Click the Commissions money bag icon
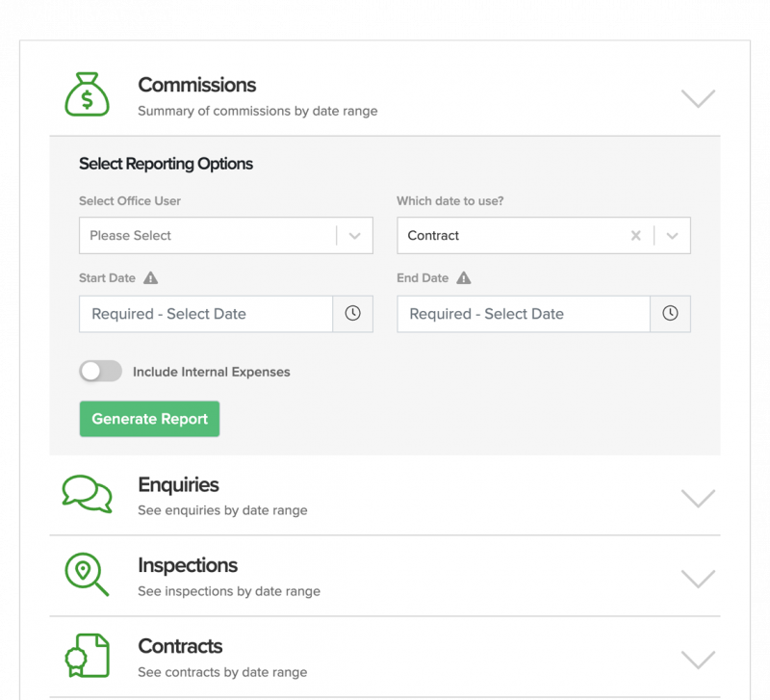770x700 pixels. (x=88, y=95)
